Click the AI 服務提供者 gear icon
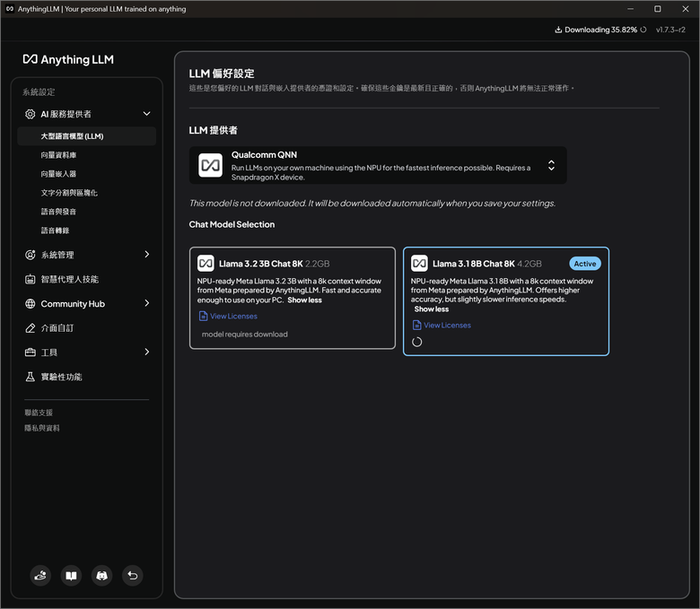 (30, 114)
